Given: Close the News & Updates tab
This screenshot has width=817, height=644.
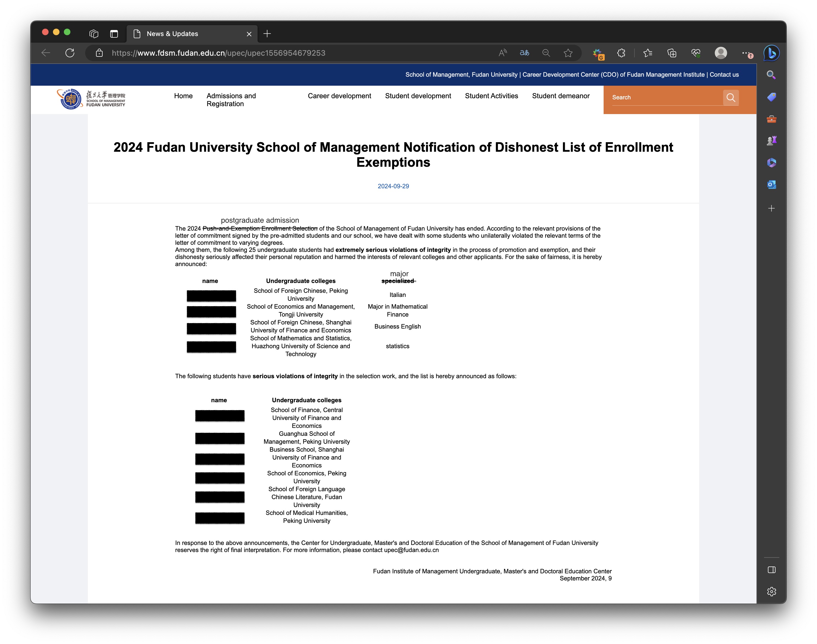Looking at the screenshot, I should pyautogui.click(x=249, y=34).
